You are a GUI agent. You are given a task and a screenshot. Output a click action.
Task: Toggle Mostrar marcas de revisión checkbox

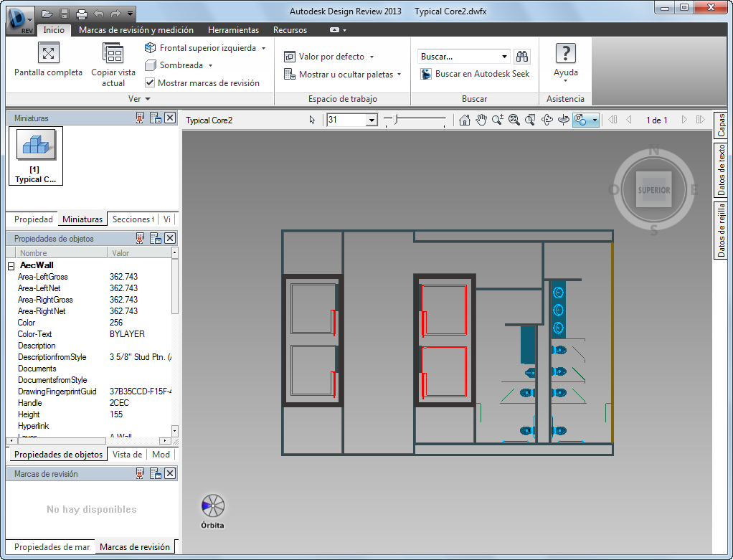(150, 82)
